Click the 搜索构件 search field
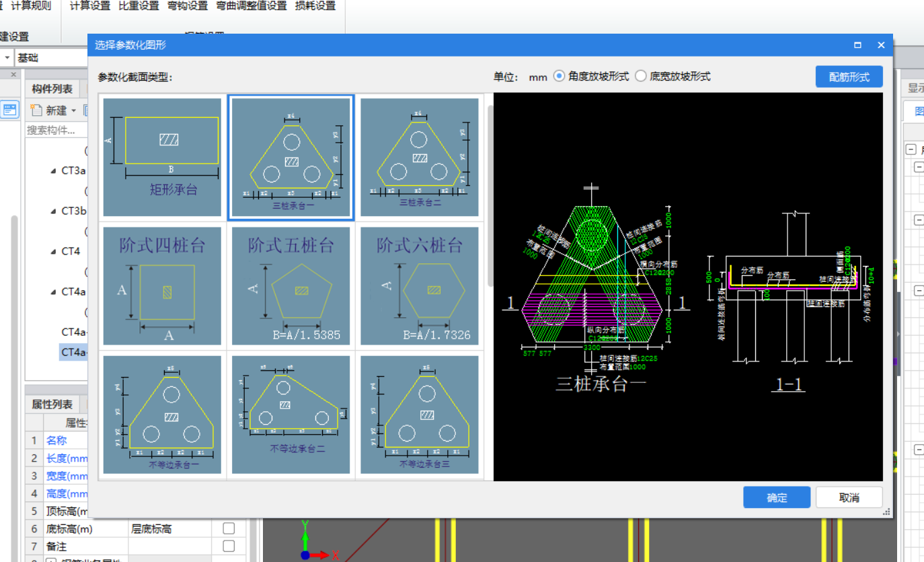924x562 pixels. click(x=57, y=130)
